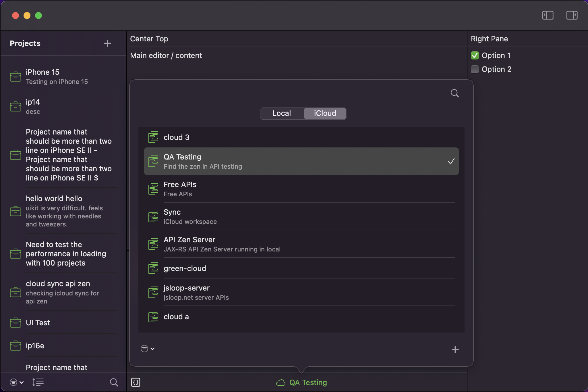Image resolution: width=588 pixels, height=392 pixels.
Task: Toggle the left sidebar panel icon
Action: [548, 16]
